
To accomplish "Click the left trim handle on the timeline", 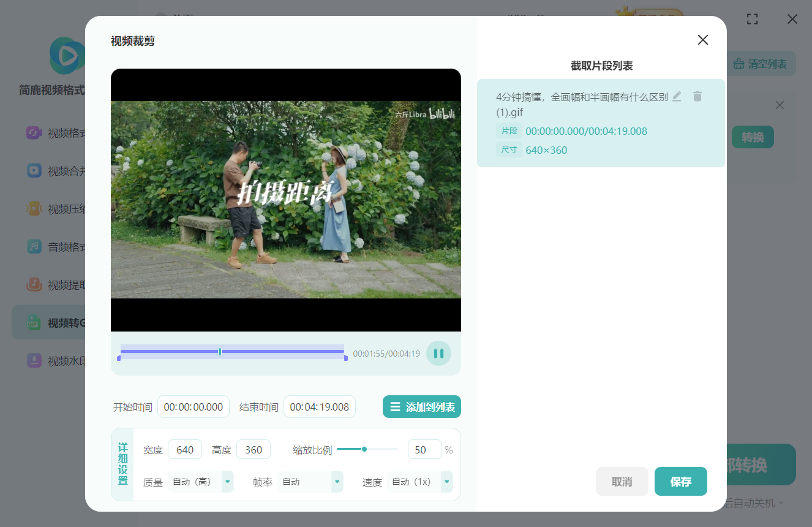I will (x=119, y=358).
